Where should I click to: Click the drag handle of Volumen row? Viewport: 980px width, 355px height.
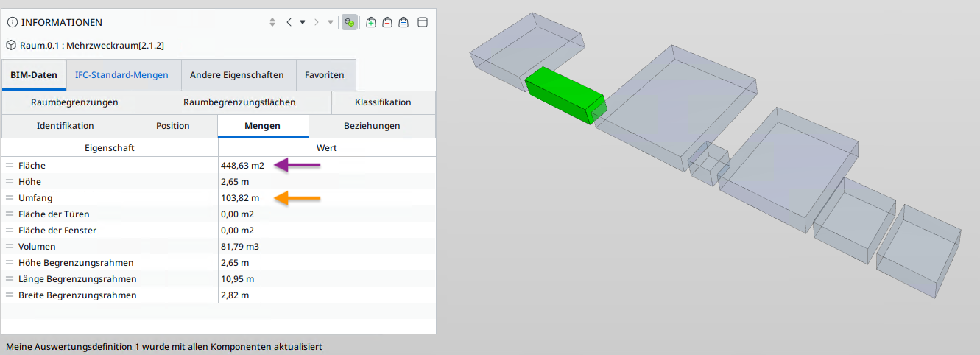10,247
